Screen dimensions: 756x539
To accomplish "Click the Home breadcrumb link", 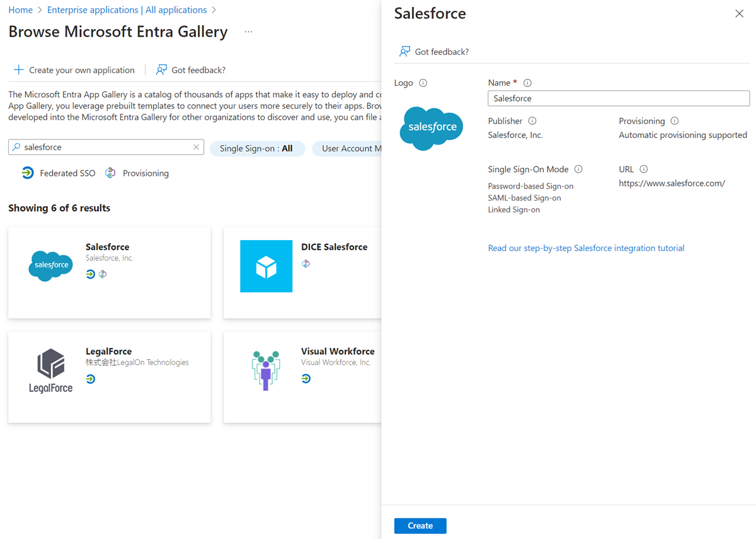I will coord(21,9).
